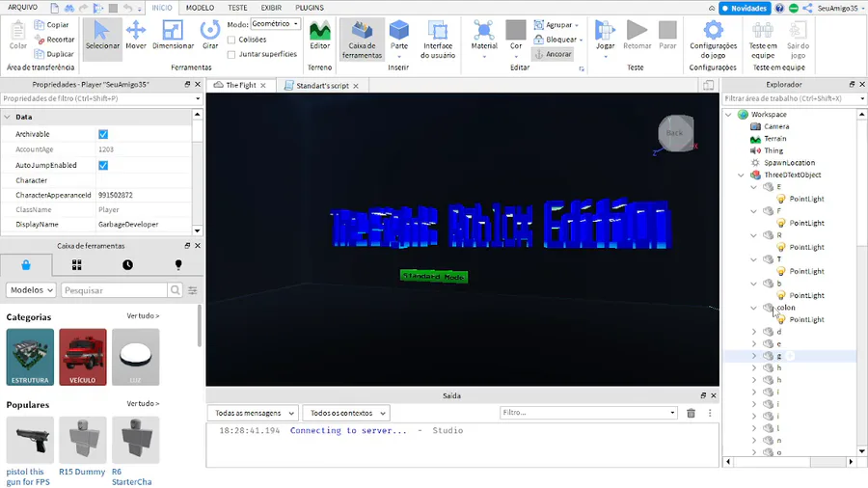This screenshot has height=488, width=868.
Task: Click the Parar stop button
Action: tap(667, 36)
